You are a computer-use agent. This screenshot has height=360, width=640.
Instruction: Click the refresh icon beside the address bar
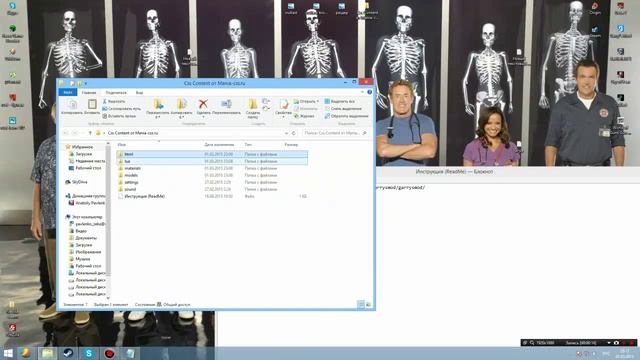[294, 133]
